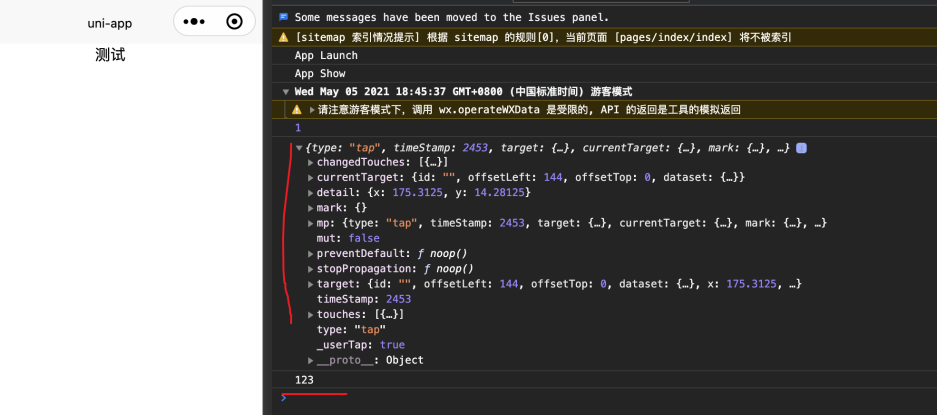Click the '_userTap: true' property row
937x415 pixels.
tap(360, 345)
